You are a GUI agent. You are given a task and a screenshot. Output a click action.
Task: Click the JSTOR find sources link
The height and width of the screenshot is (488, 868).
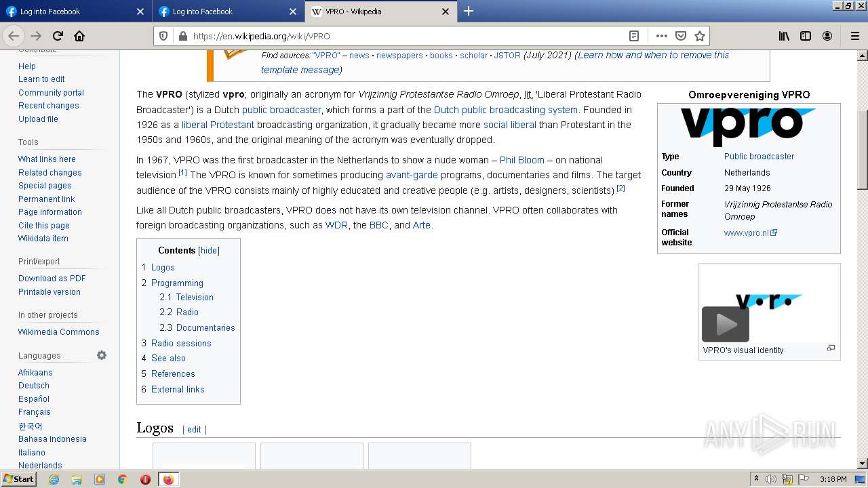coord(507,56)
